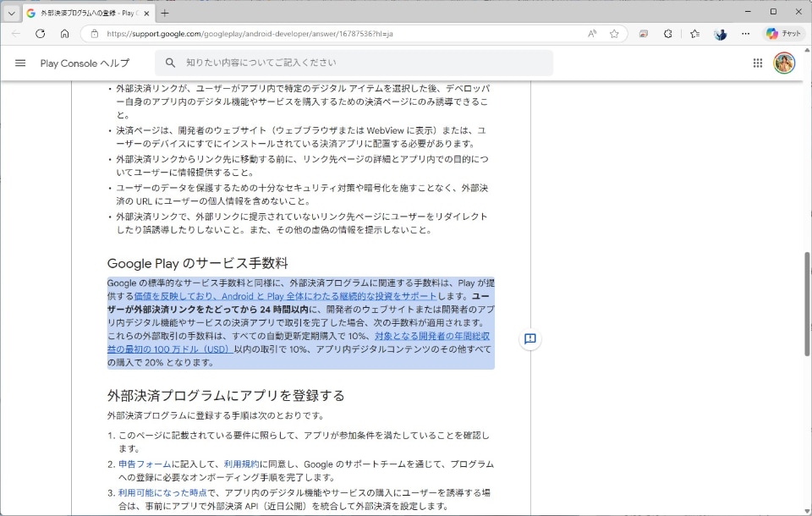Add this page to favorites star
The height and width of the screenshot is (516, 812).
(x=614, y=34)
